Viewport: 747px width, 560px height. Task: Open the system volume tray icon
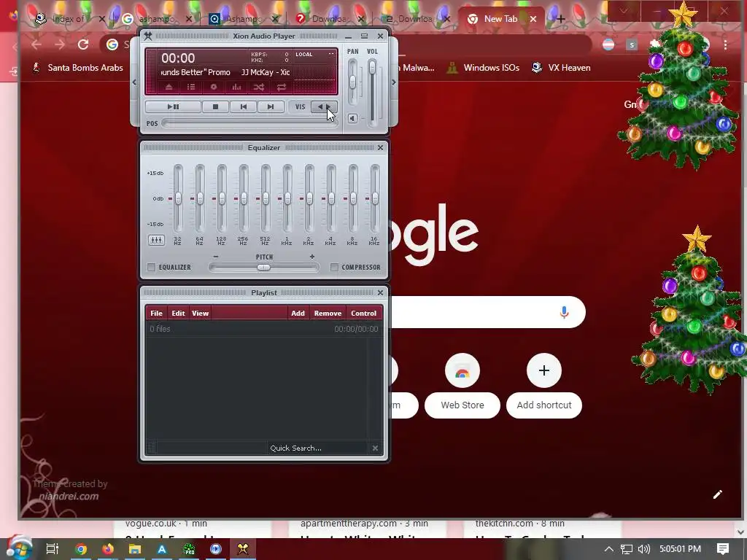(643, 549)
